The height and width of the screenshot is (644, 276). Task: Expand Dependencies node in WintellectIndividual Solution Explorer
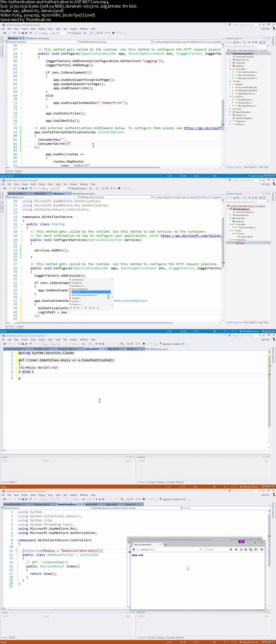[230, 60]
